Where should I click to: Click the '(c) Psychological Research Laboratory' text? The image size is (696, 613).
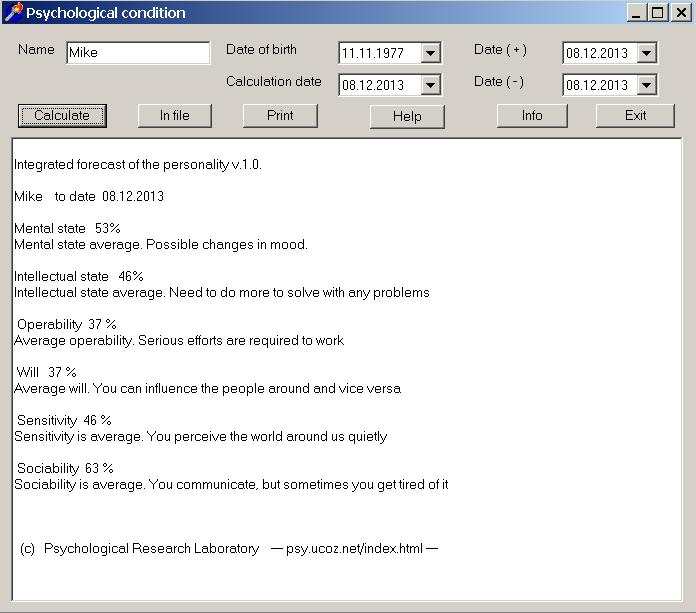coord(139,549)
